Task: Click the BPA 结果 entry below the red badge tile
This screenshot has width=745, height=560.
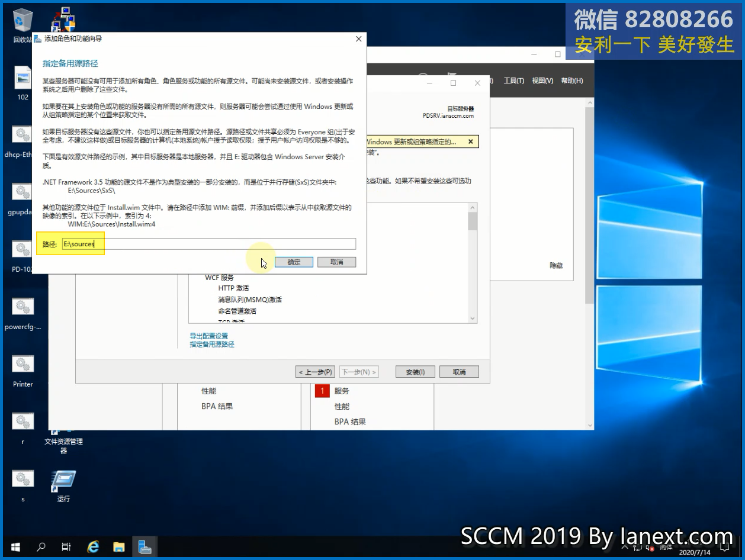Action: [350, 421]
